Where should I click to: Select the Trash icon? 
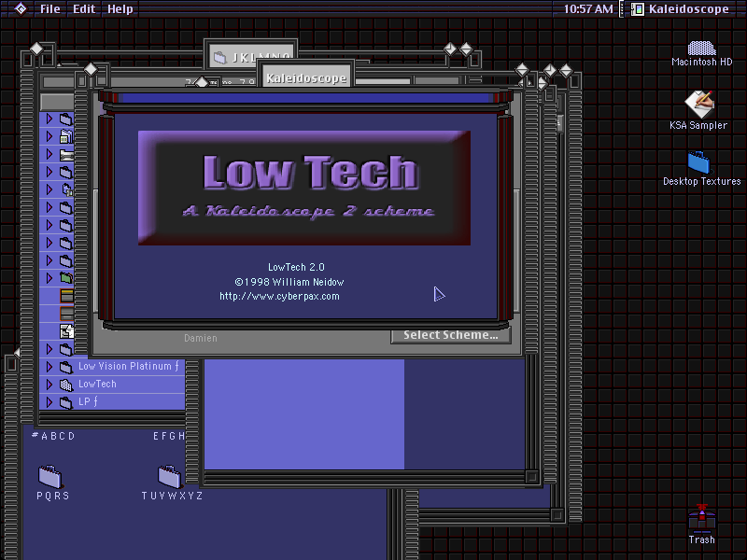click(x=702, y=518)
